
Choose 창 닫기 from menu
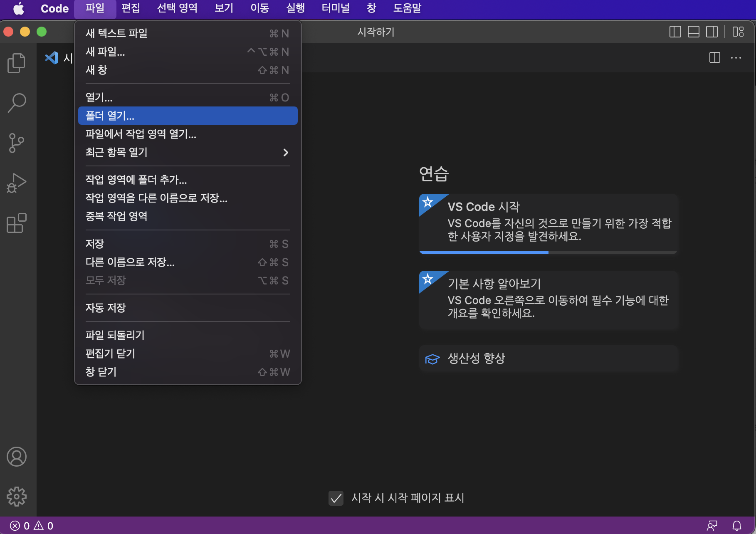(188, 372)
